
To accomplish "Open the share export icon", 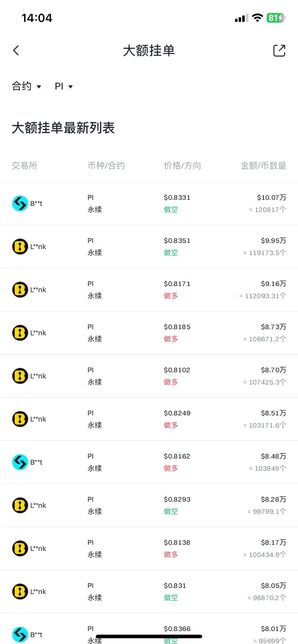I will (x=279, y=51).
